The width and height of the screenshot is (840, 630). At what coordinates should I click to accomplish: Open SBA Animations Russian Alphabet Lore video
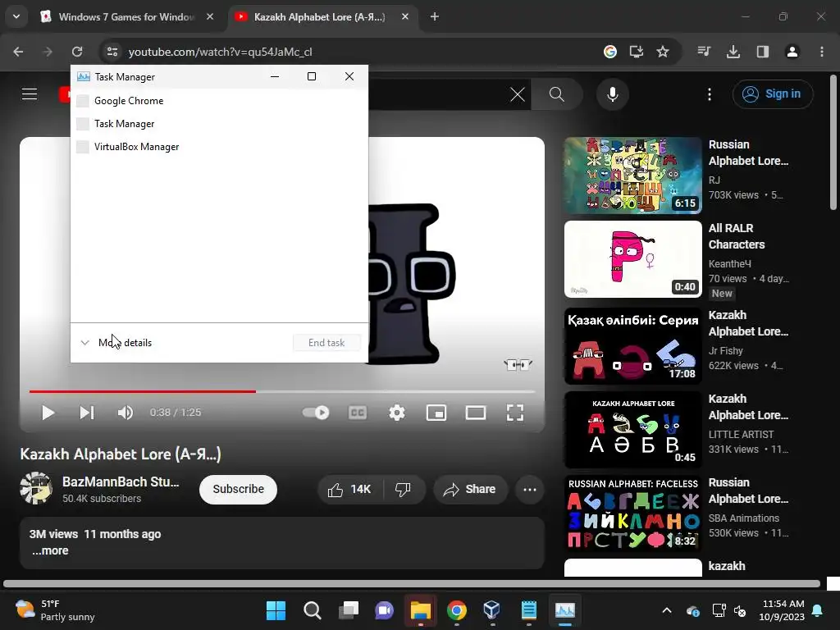(x=632, y=514)
